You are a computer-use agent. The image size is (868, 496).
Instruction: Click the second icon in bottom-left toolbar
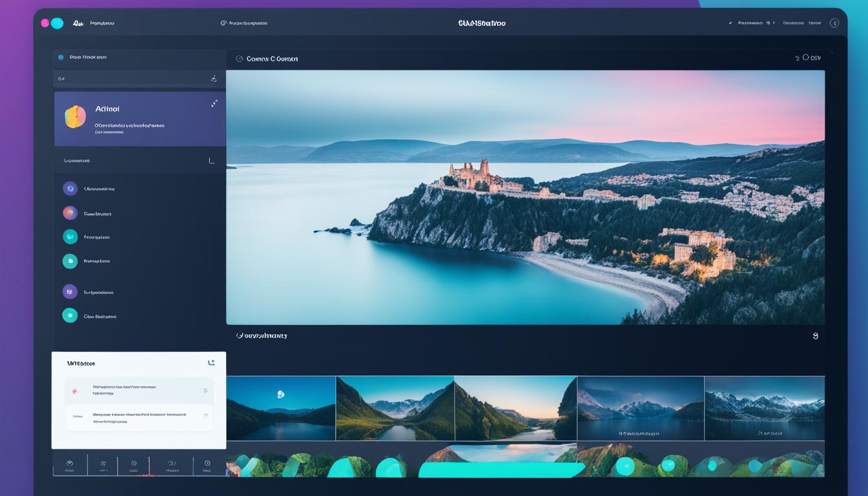pos(102,463)
